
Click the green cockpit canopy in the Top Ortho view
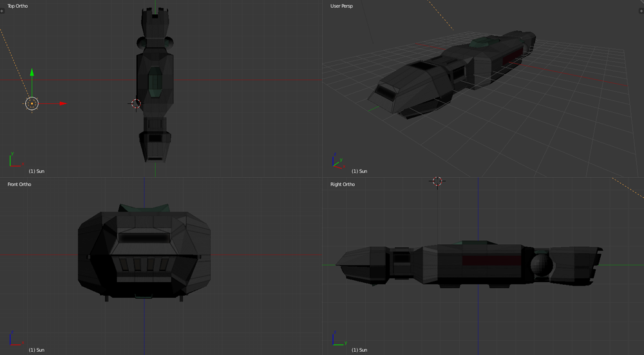(155, 81)
